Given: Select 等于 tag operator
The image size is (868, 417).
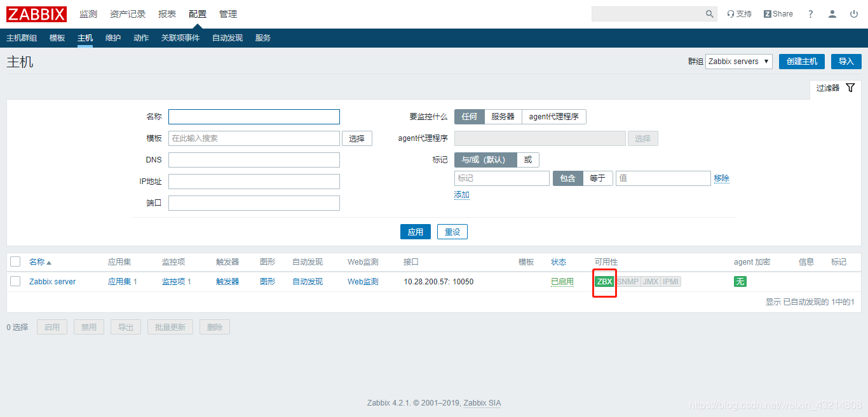Looking at the screenshot, I should pyautogui.click(x=598, y=178).
